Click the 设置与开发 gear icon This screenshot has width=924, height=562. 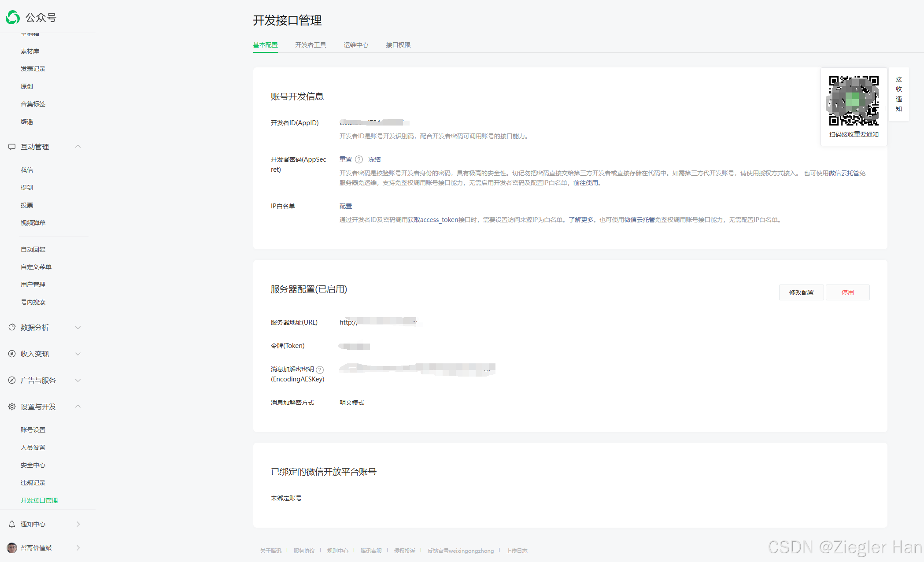[12, 407]
